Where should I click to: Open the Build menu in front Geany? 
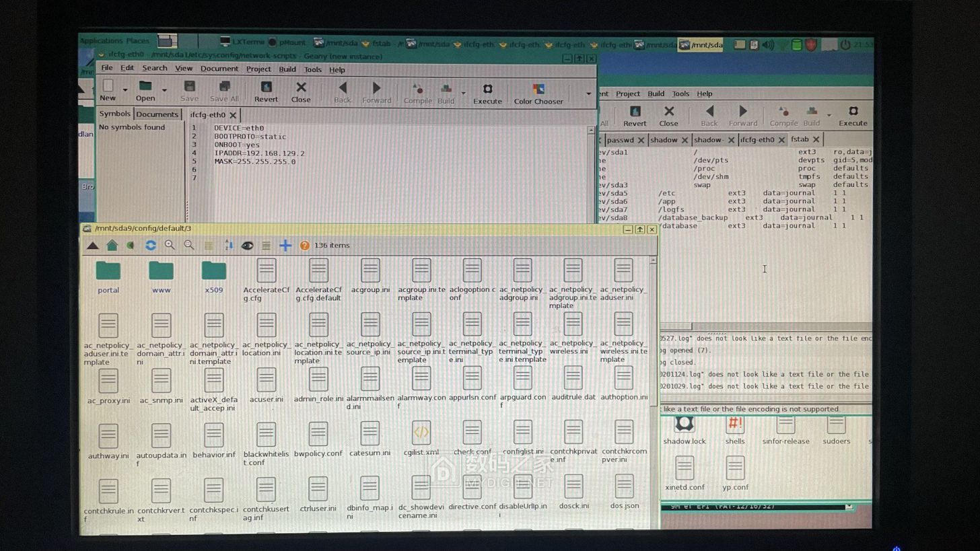(x=287, y=69)
